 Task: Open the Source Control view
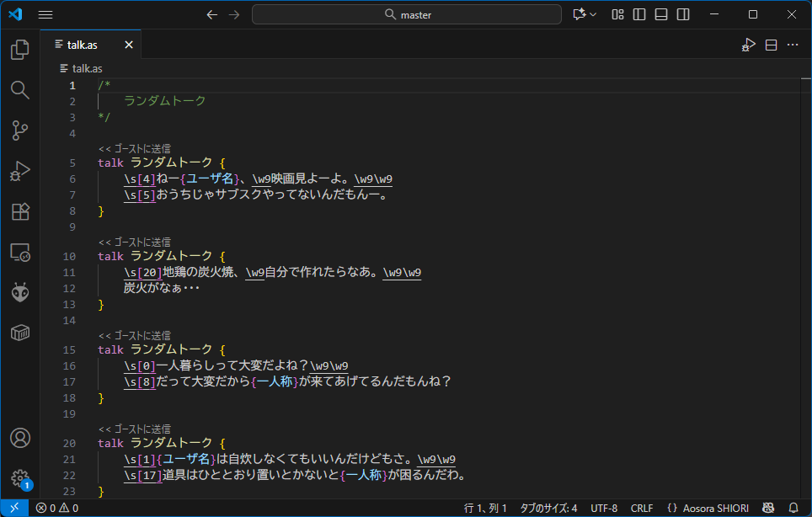coord(20,131)
